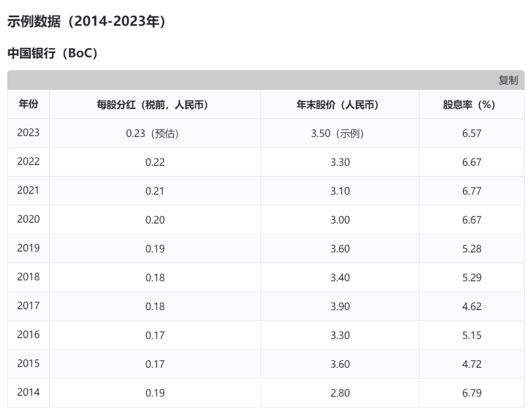
Task: Select the 2019 year cell
Action: (x=28, y=248)
